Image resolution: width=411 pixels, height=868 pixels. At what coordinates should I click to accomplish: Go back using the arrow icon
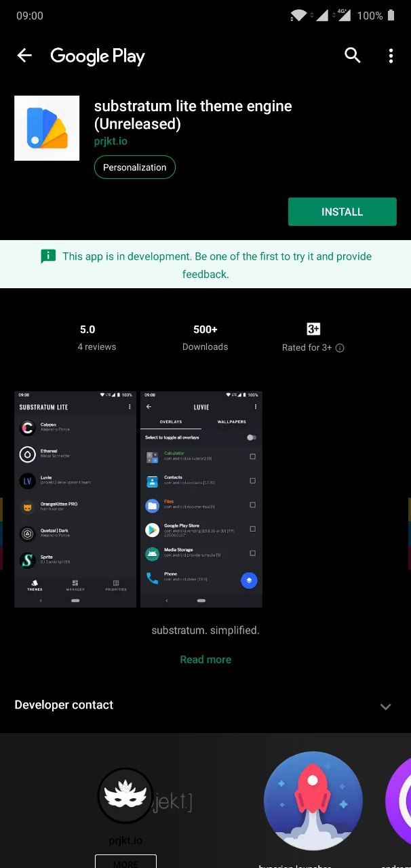point(24,56)
